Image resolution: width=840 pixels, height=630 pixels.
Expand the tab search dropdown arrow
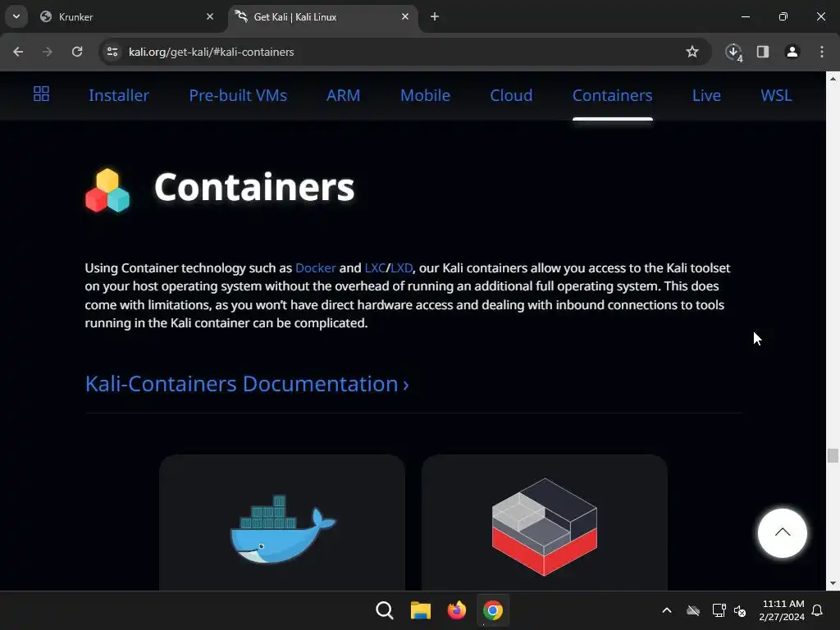[x=16, y=16]
